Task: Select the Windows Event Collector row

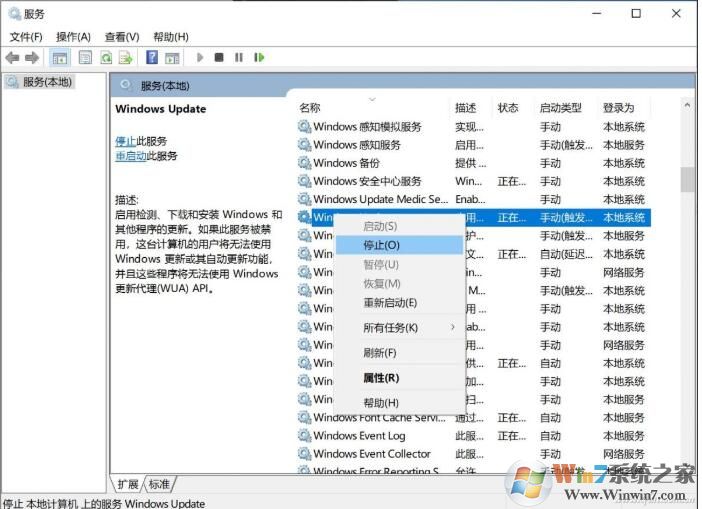Action: (x=472, y=454)
